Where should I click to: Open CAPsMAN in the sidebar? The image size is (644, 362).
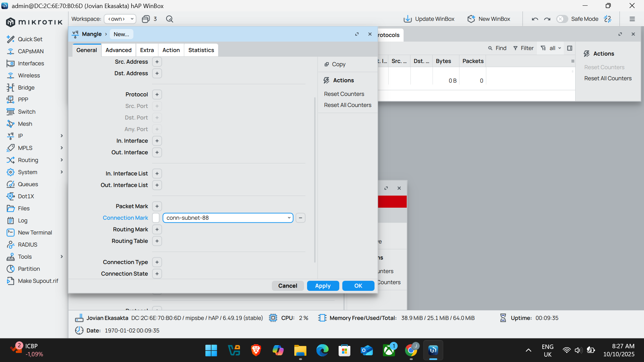31,51
